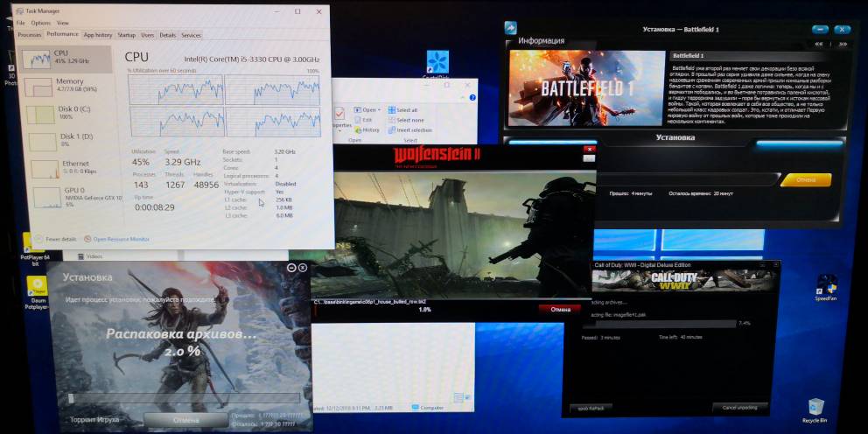The width and height of the screenshot is (868, 434).
Task: Click the Explorer help question mark icon
Action: 472,97
